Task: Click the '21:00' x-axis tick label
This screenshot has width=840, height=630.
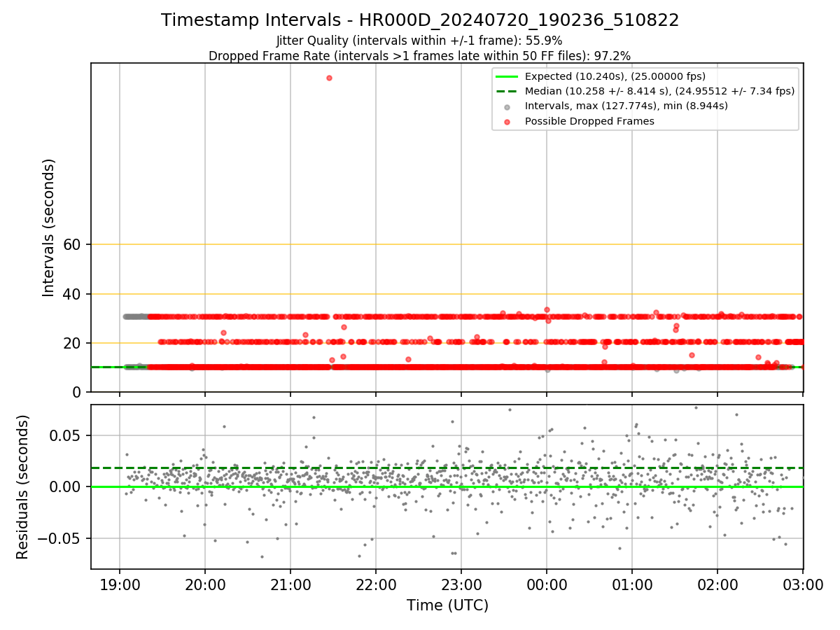Action: (290, 584)
